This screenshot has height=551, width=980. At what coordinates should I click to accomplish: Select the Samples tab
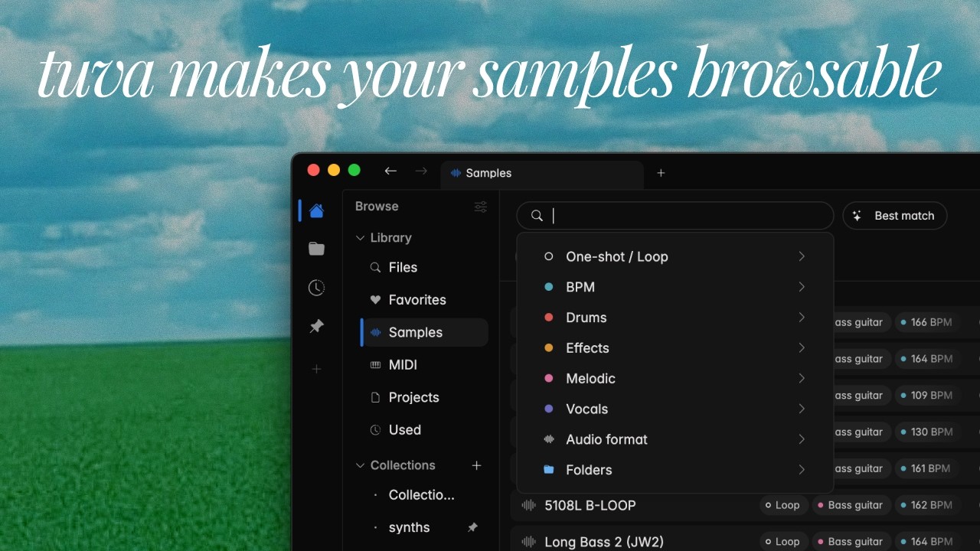(x=542, y=174)
